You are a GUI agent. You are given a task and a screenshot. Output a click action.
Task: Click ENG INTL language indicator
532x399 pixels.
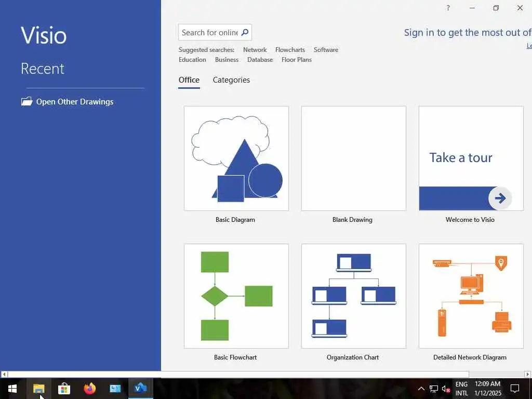point(461,389)
